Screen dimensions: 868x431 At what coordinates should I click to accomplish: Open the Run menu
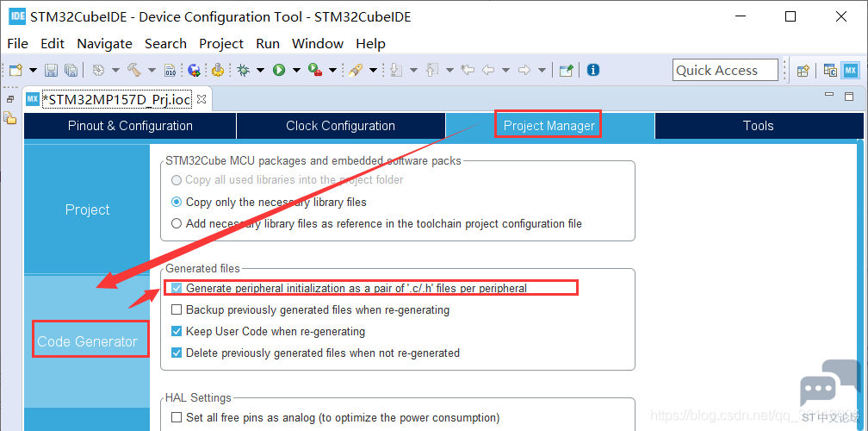(x=268, y=44)
